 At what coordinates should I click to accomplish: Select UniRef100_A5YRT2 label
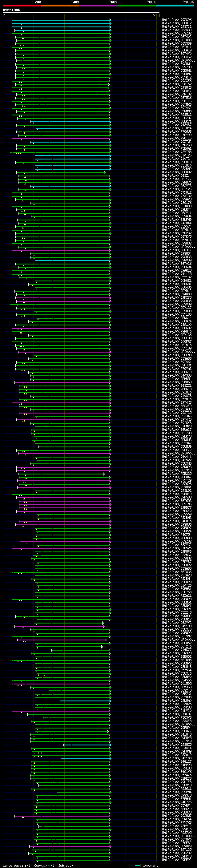point(177,78)
